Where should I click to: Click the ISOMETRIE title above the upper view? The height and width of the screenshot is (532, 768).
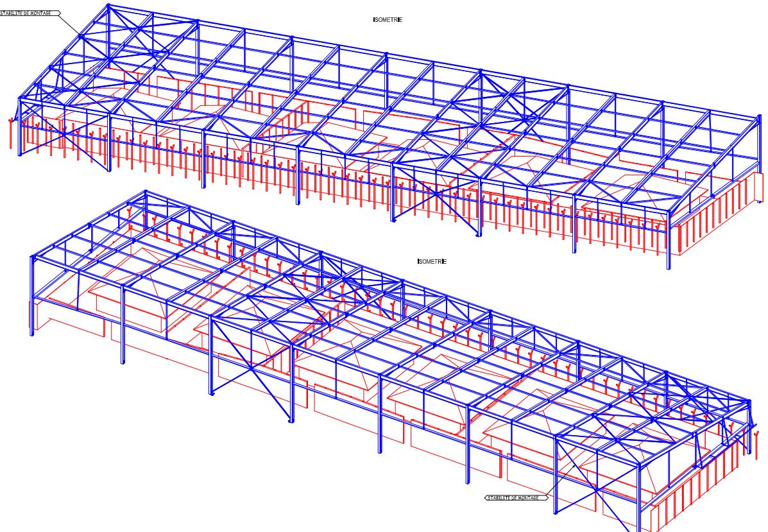(x=388, y=20)
